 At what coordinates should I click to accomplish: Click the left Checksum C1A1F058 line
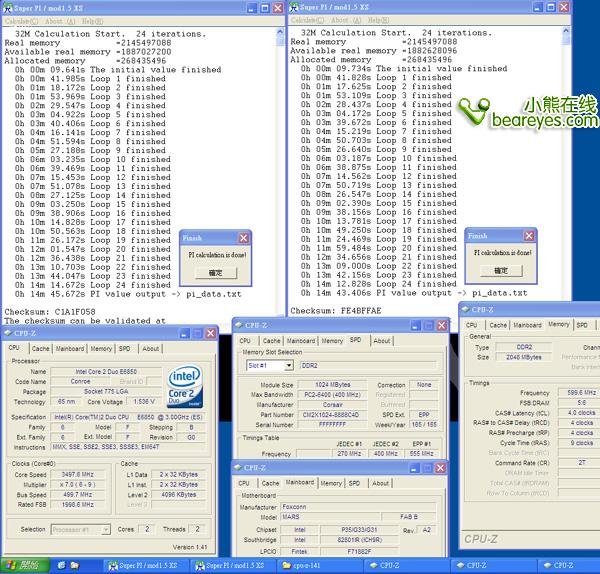tap(50, 312)
